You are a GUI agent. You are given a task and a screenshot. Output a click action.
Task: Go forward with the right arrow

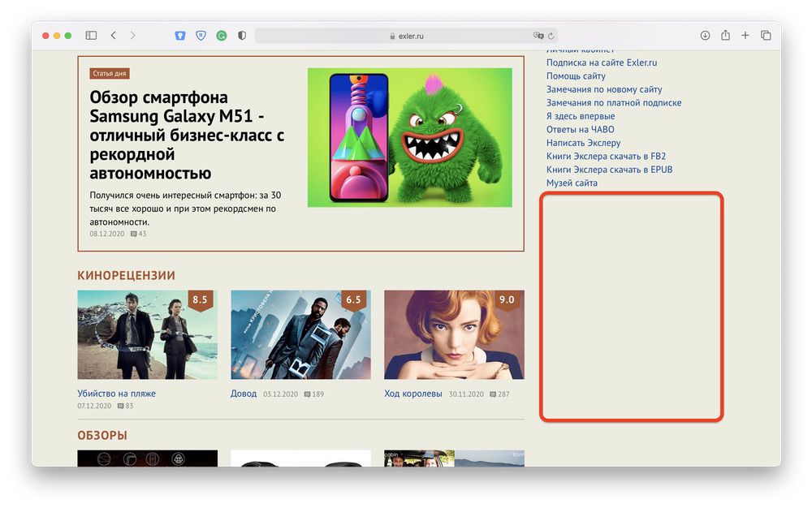pos(132,35)
